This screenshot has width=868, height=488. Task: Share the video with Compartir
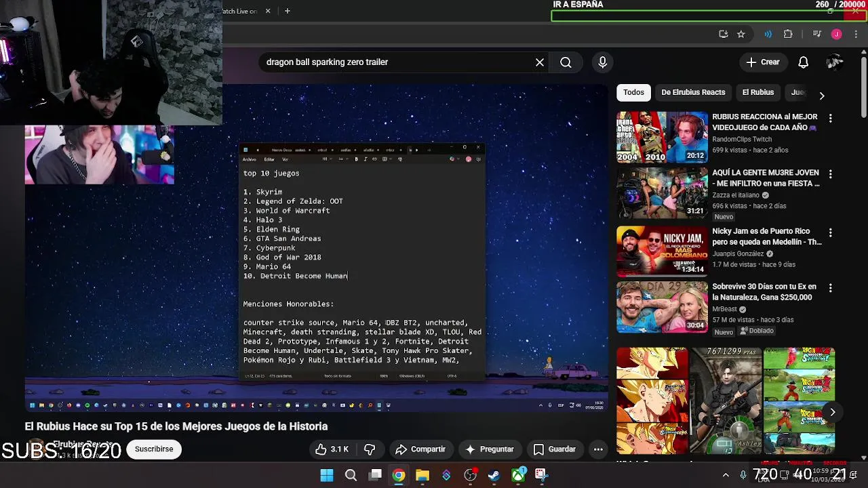coord(420,449)
